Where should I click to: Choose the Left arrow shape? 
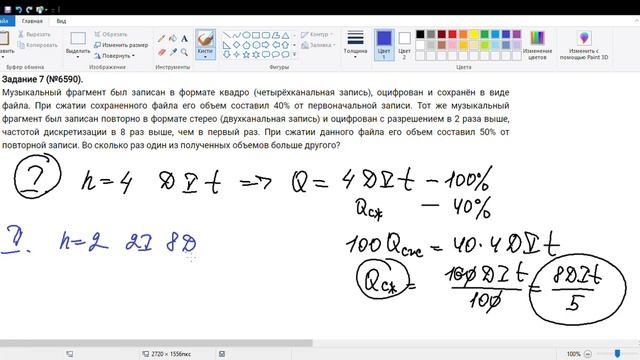click(276, 45)
